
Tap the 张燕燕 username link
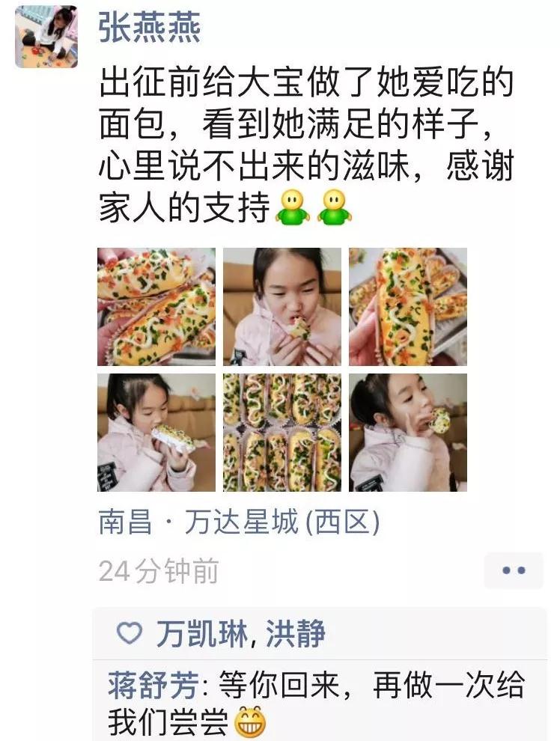[149, 28]
